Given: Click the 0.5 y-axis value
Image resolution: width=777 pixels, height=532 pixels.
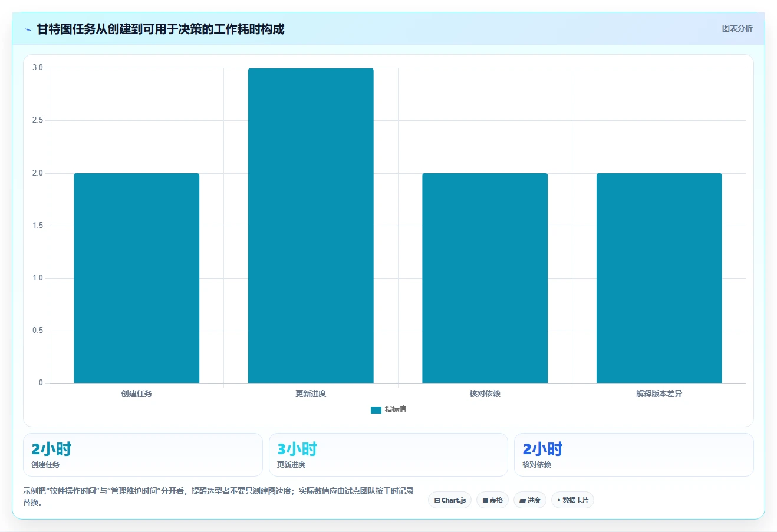Looking at the screenshot, I should tap(38, 331).
